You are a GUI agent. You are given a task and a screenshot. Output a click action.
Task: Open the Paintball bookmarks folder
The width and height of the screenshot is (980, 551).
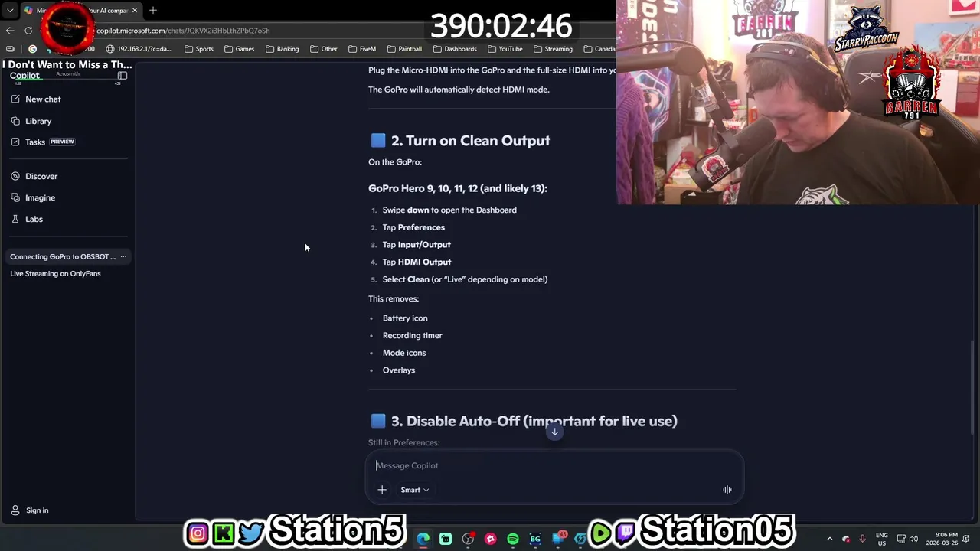coord(404,49)
